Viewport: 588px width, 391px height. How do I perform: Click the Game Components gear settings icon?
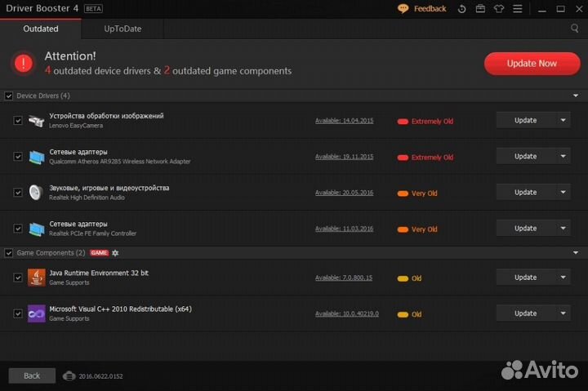click(115, 253)
